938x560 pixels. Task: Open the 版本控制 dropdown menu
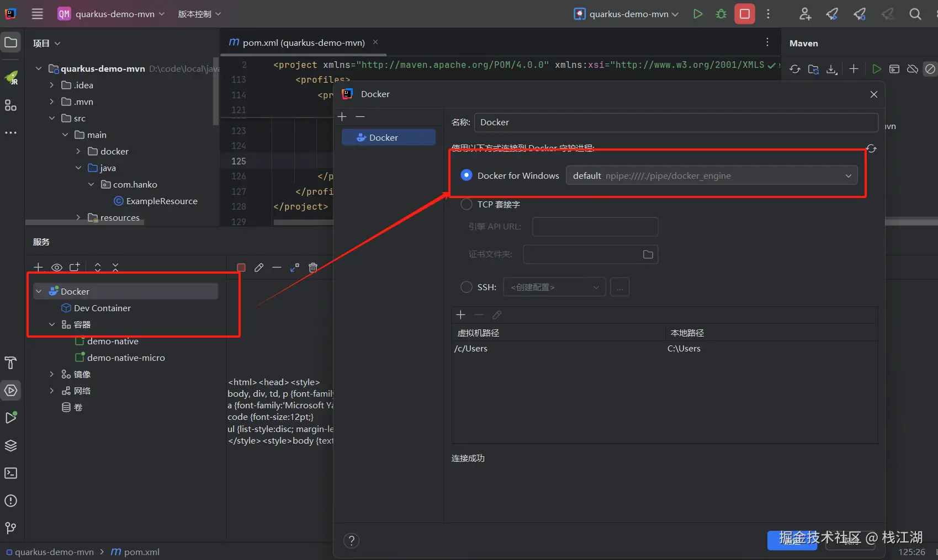[199, 14]
